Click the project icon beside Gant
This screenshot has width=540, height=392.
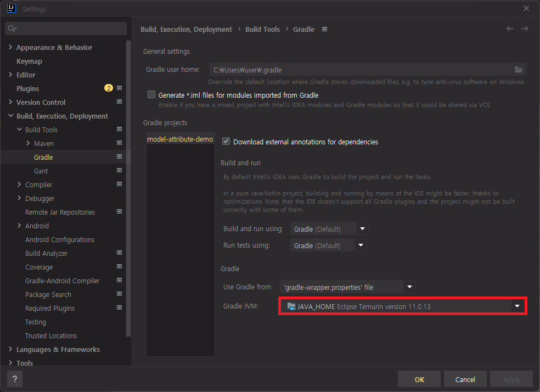120,171
